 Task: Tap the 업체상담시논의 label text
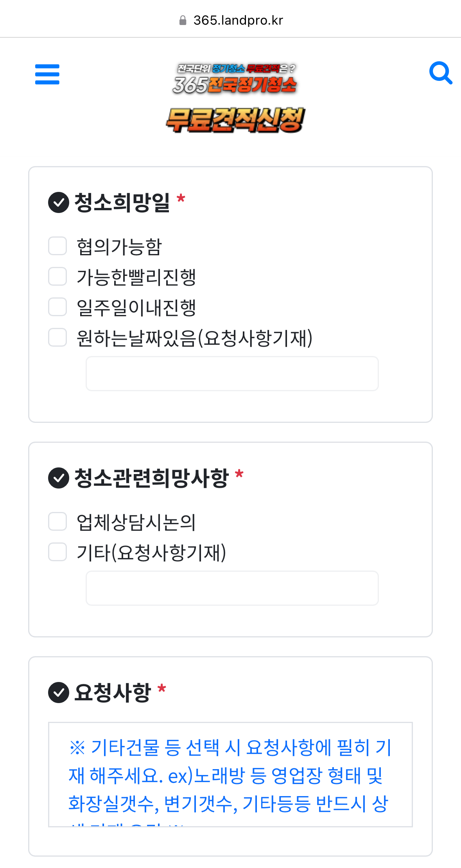tap(136, 522)
